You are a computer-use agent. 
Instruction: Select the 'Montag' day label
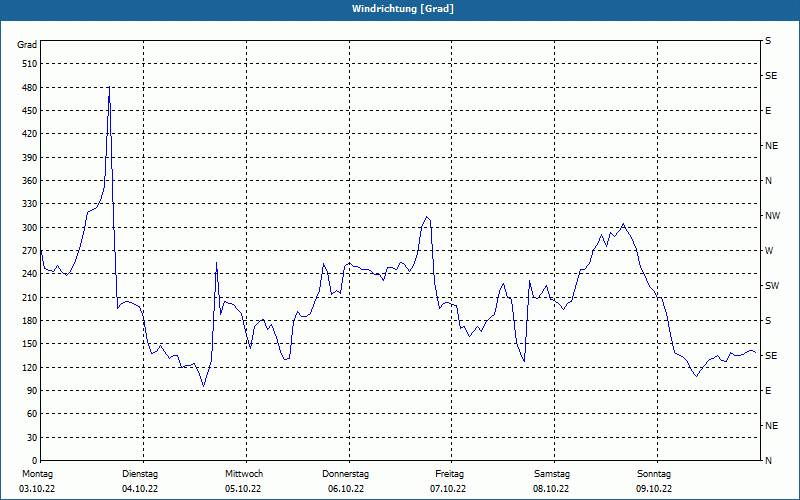(x=38, y=474)
